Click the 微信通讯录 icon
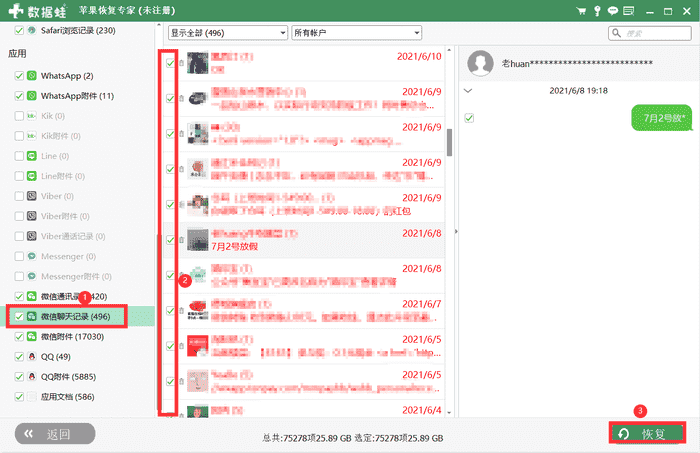Image resolution: width=700 pixels, height=453 pixels. [x=32, y=296]
